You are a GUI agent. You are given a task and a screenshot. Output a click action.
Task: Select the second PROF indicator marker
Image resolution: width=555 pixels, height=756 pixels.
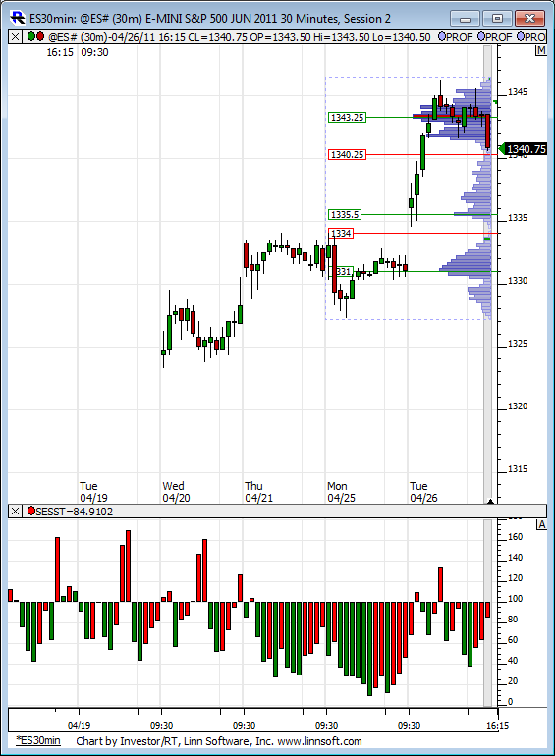coord(481,36)
